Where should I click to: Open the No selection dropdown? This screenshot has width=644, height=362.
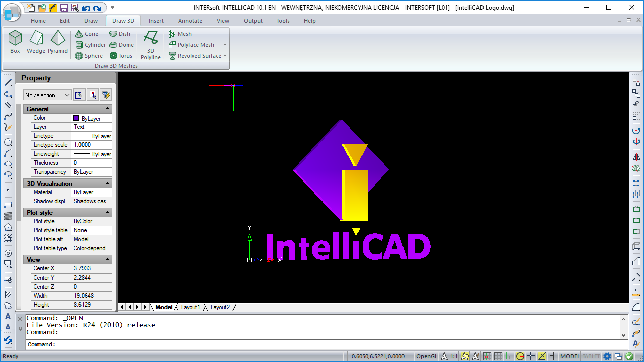pos(47,95)
